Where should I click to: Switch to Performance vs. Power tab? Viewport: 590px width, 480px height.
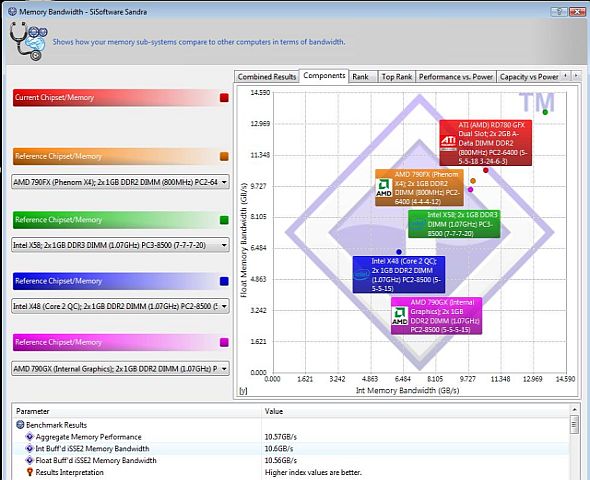tap(456, 77)
